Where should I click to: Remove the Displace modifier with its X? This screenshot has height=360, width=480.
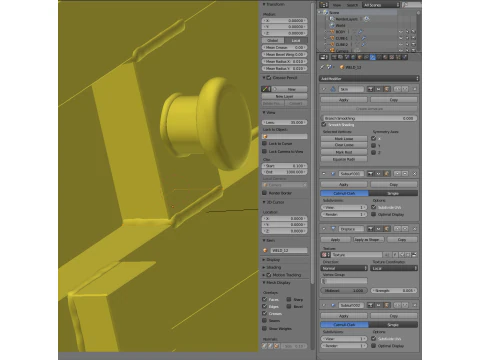click(x=415, y=229)
